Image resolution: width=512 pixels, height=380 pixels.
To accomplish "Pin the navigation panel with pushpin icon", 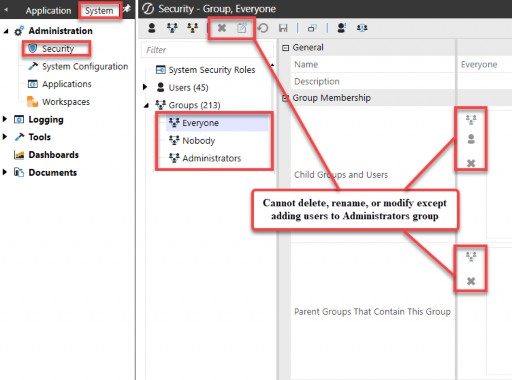I will (127, 9).
